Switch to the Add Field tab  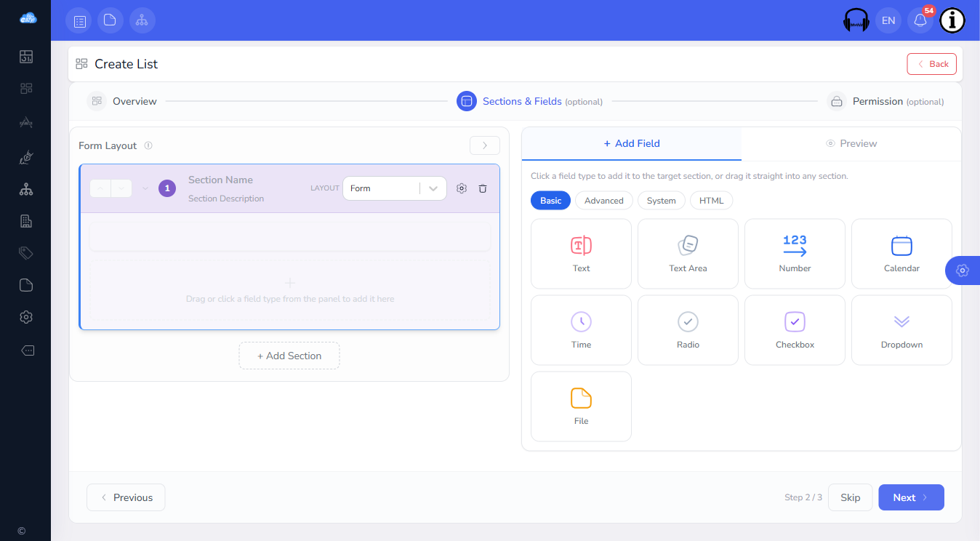632,144
